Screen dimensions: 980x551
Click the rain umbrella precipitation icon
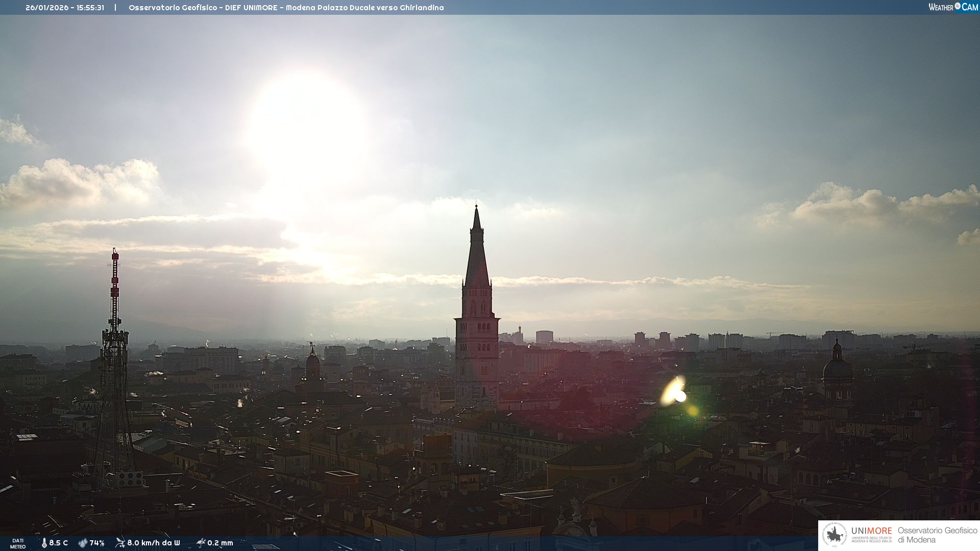pos(201,542)
